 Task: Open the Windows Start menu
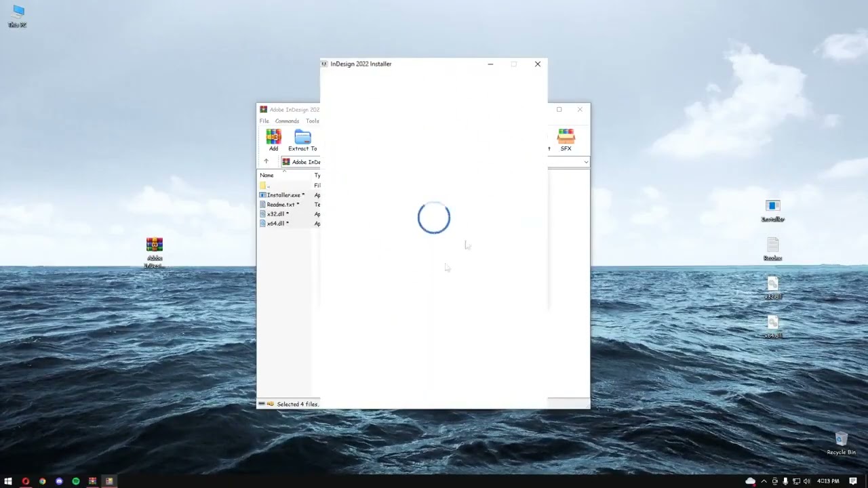pyautogui.click(x=8, y=481)
